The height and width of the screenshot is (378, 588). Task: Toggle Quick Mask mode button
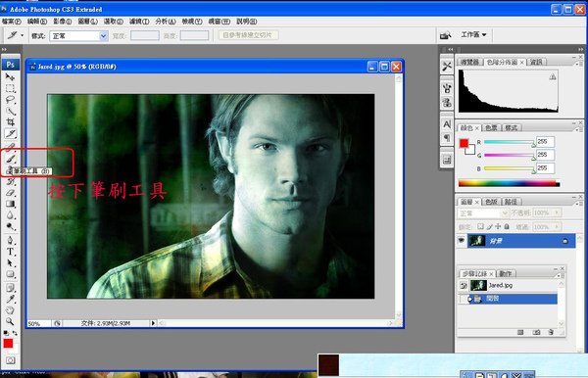(10, 360)
